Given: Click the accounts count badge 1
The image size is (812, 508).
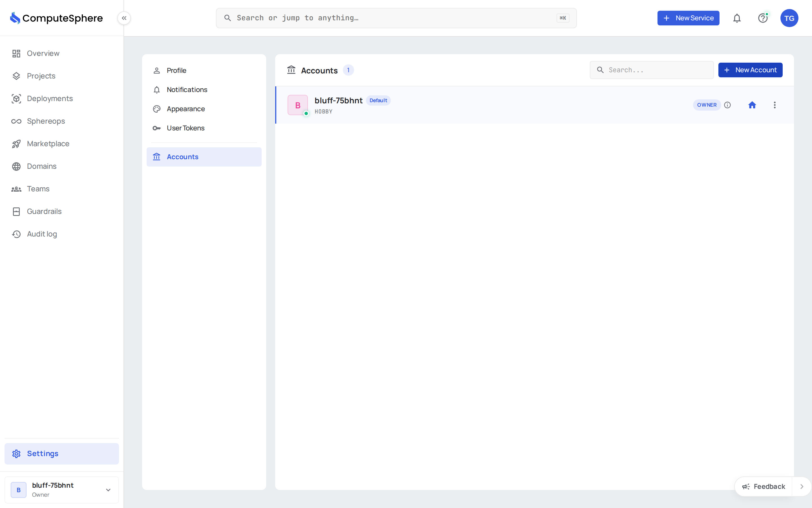Looking at the screenshot, I should click(x=348, y=70).
